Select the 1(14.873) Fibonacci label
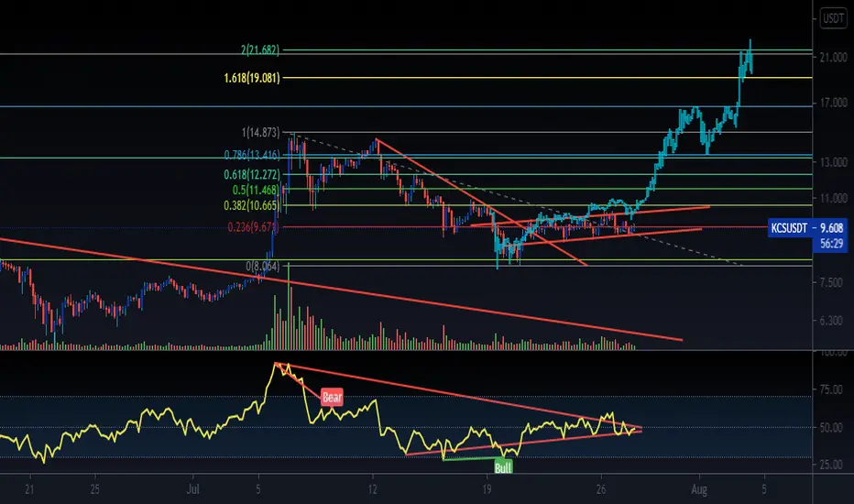Image resolution: width=854 pixels, height=504 pixels. coord(260,132)
